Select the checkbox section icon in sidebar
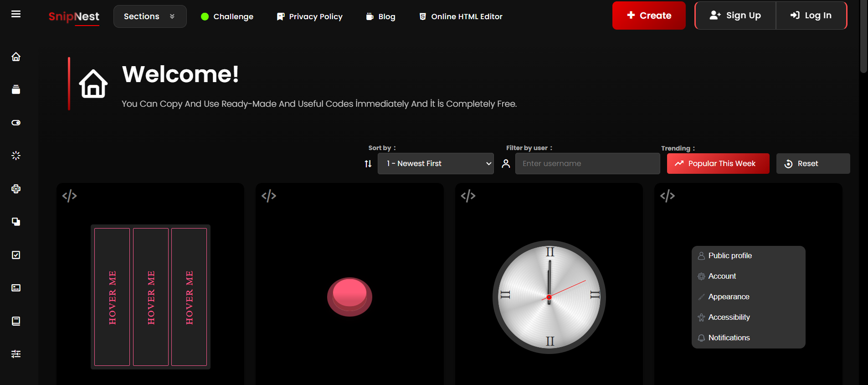This screenshot has height=385, width=868. coord(16,255)
